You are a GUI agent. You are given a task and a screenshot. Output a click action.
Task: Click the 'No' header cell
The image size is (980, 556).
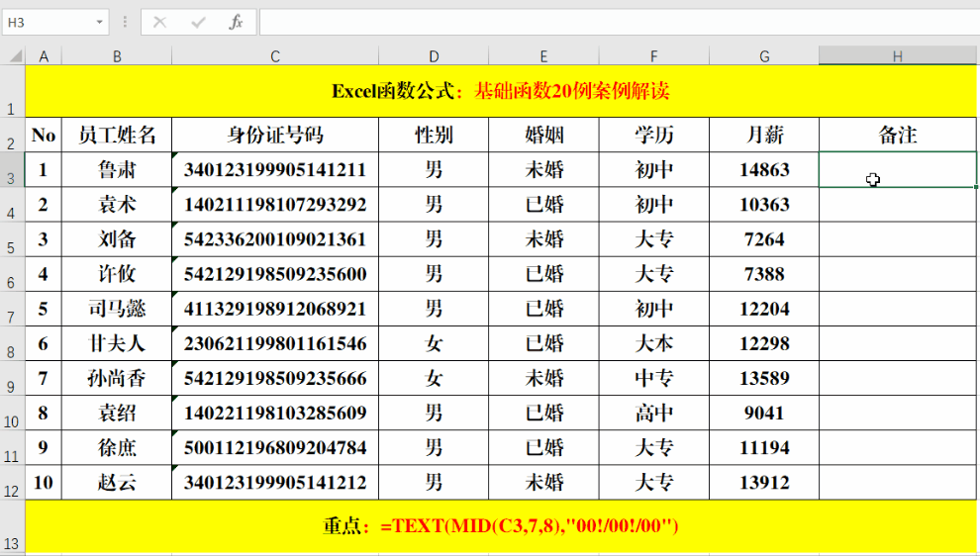(x=44, y=135)
